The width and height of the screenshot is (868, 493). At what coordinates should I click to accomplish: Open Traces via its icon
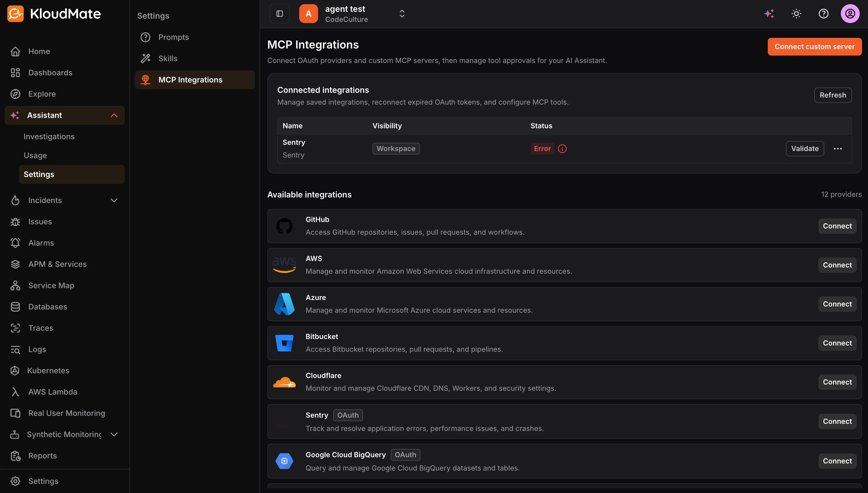(15, 328)
